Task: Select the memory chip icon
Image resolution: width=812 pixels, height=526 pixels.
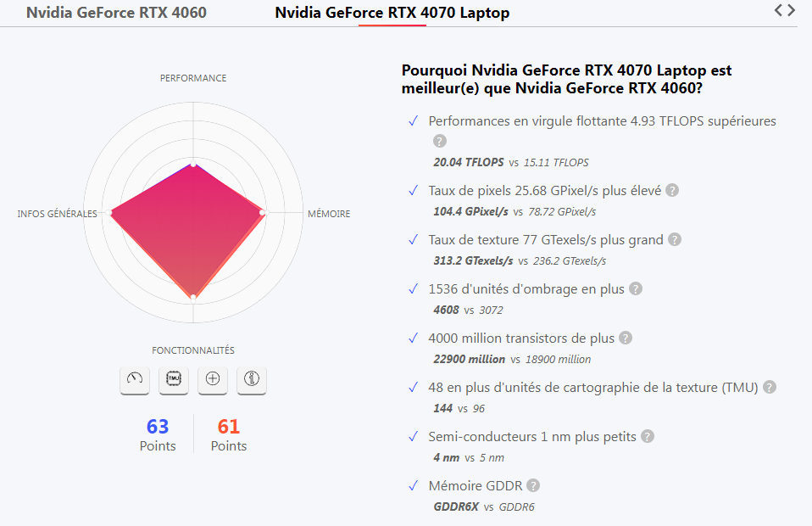Action: coord(174,380)
